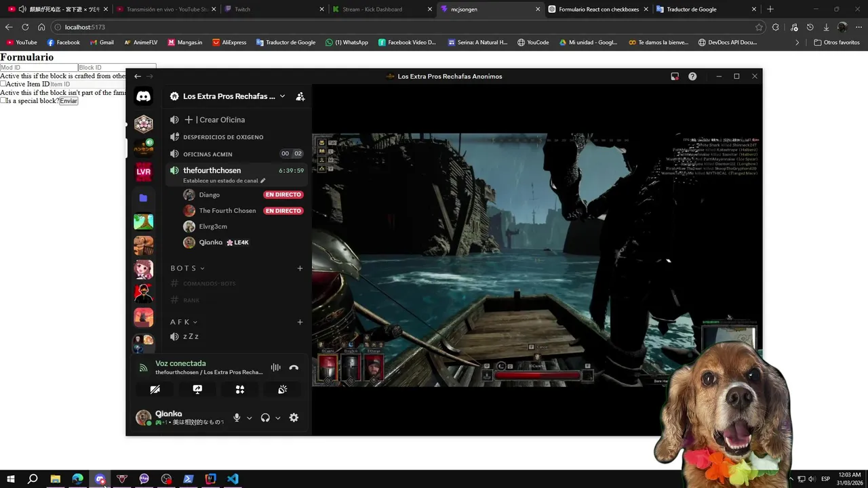
Task: Switch to Stream - Kick Dashboard tab
Action: click(381, 9)
